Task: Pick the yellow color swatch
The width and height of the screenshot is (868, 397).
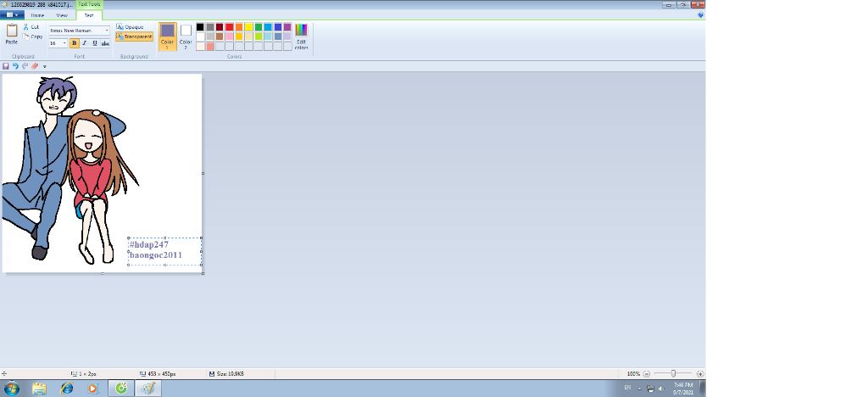Action: pos(248,27)
